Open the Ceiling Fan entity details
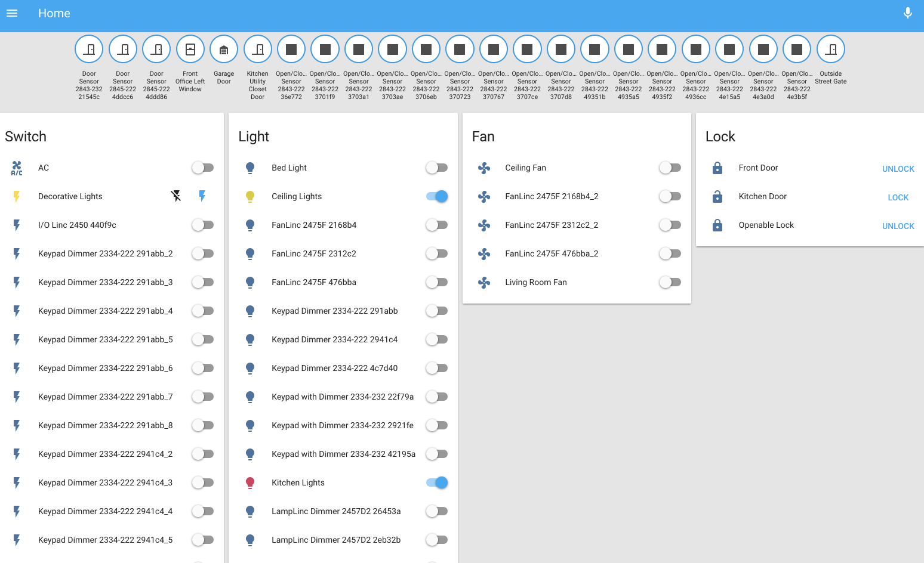The height and width of the screenshot is (563, 924). [525, 168]
